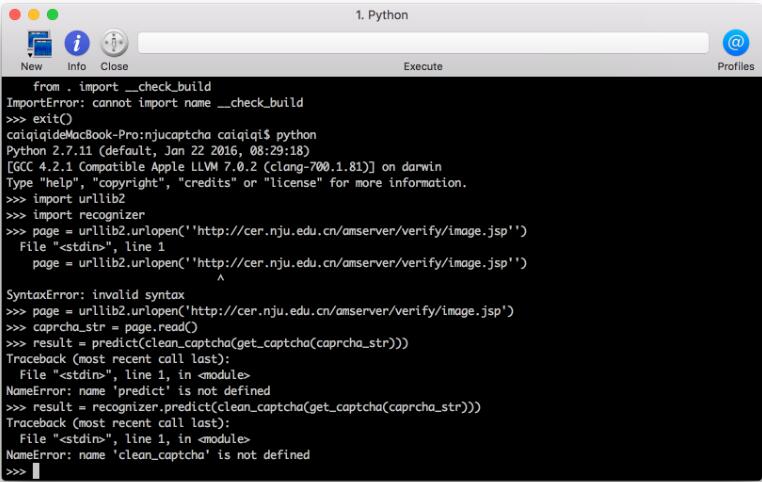Minimize the window with the yellow button
Image resolution: width=762 pixels, height=482 pixels.
pos(35,13)
